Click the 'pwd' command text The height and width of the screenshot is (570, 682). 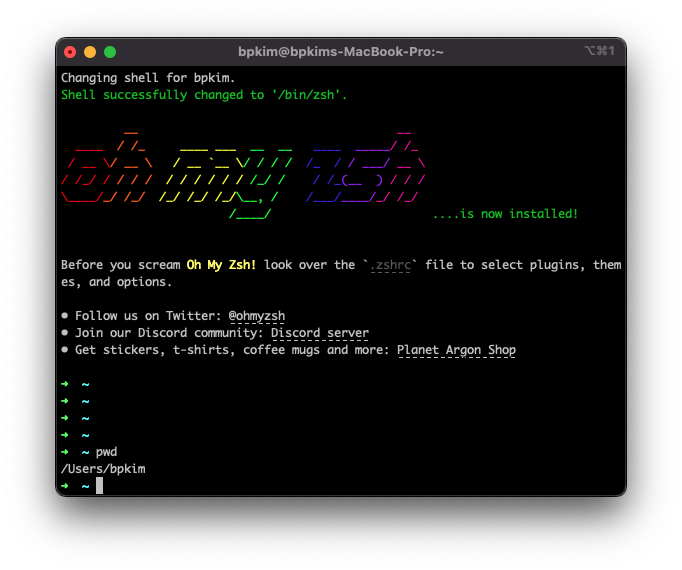pos(107,452)
